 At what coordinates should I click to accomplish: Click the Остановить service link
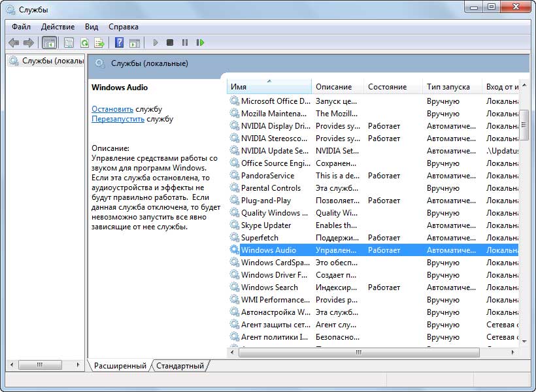(112, 109)
